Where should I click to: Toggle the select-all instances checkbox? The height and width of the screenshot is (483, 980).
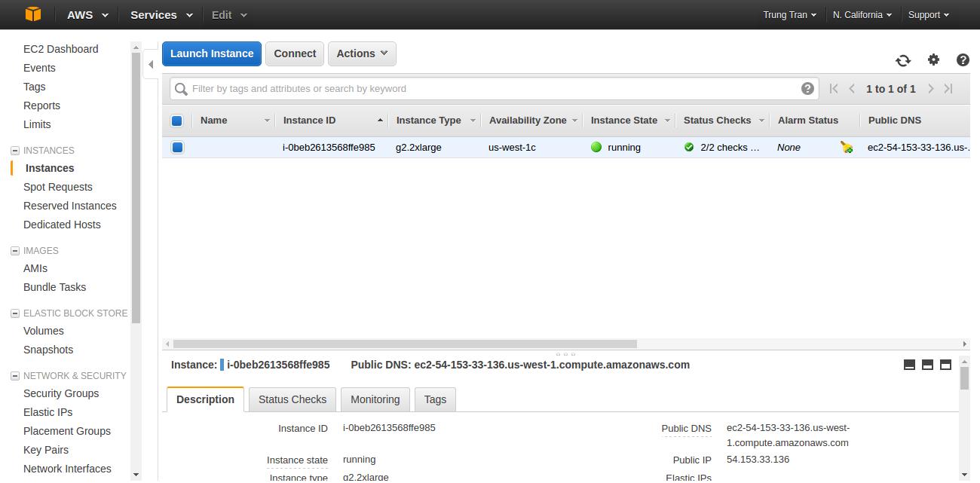coord(177,121)
